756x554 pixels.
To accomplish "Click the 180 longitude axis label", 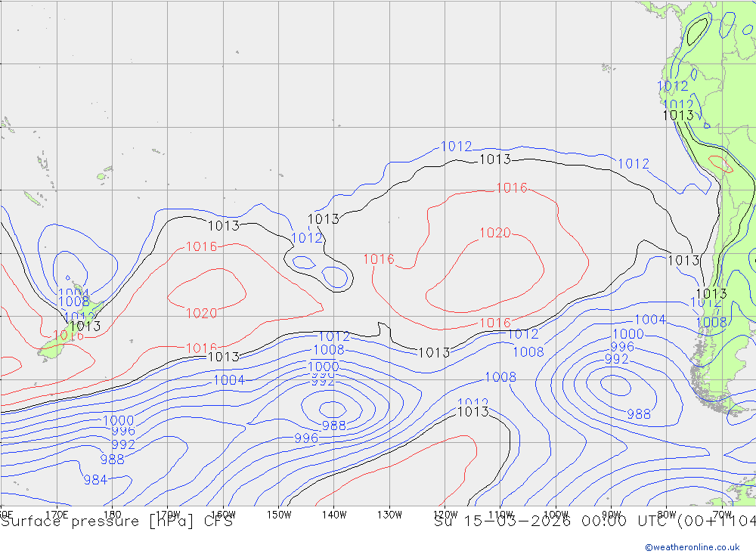I will (x=112, y=514).
